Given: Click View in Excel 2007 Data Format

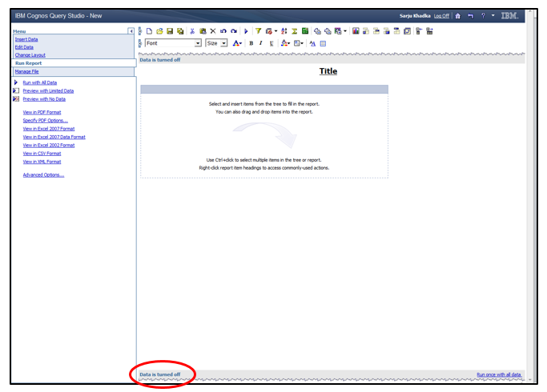Looking at the screenshot, I should [54, 137].
